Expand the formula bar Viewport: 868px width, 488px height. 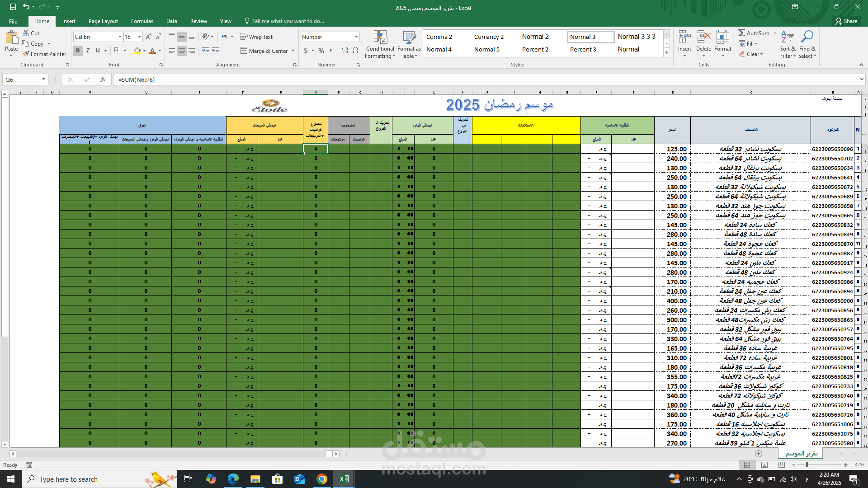coord(862,80)
